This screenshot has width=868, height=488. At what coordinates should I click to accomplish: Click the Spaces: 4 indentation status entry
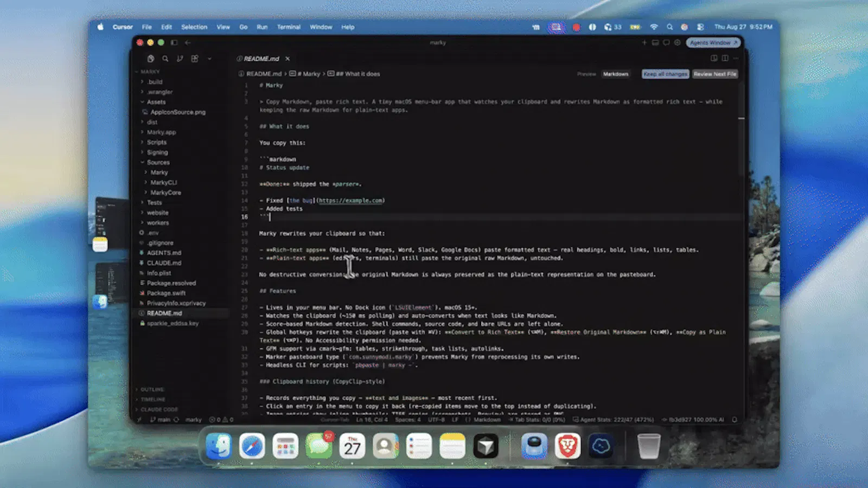click(x=408, y=420)
